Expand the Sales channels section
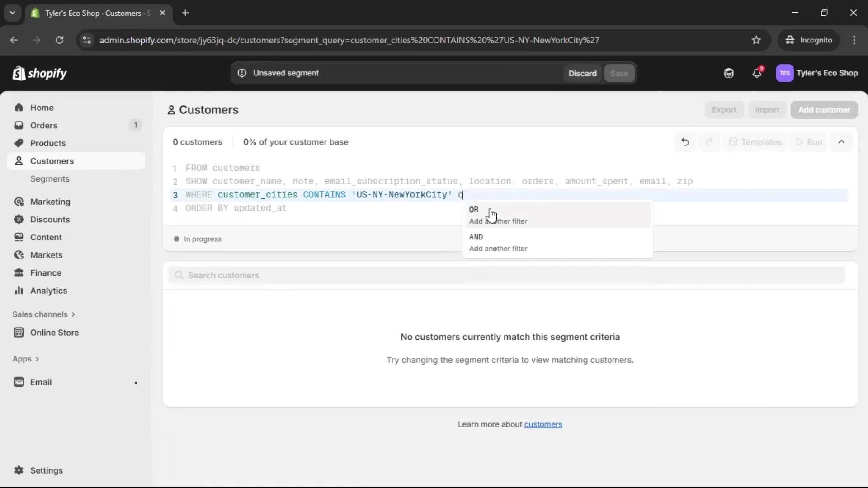Viewport: 868px width, 488px height. coord(44,314)
